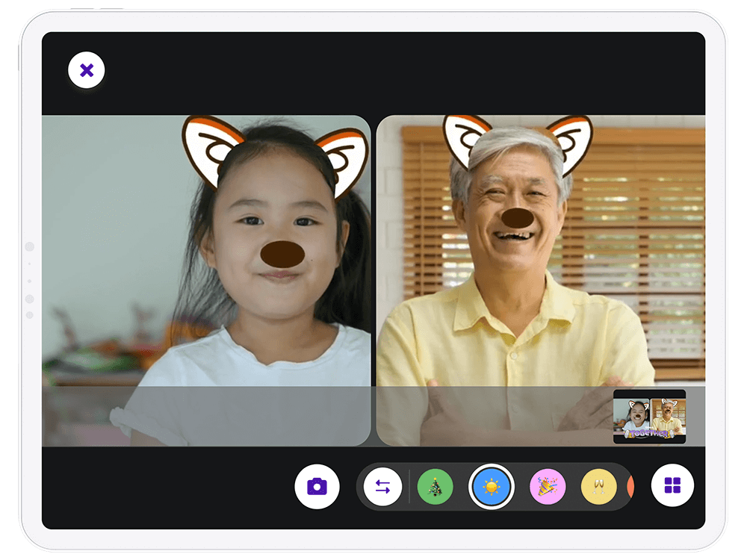Select the Christmas tree filter

[435, 487]
